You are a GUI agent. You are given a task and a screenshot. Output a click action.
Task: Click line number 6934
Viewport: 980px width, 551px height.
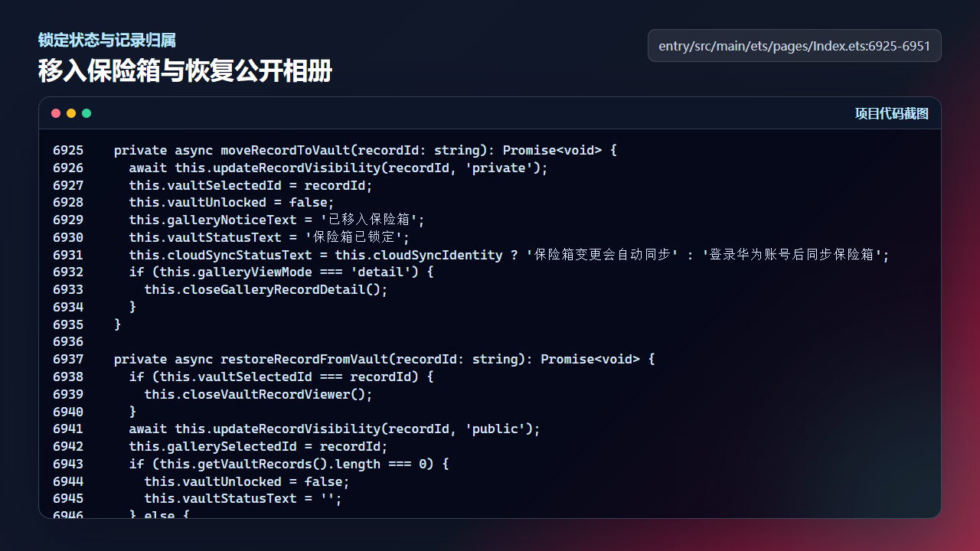coord(68,307)
